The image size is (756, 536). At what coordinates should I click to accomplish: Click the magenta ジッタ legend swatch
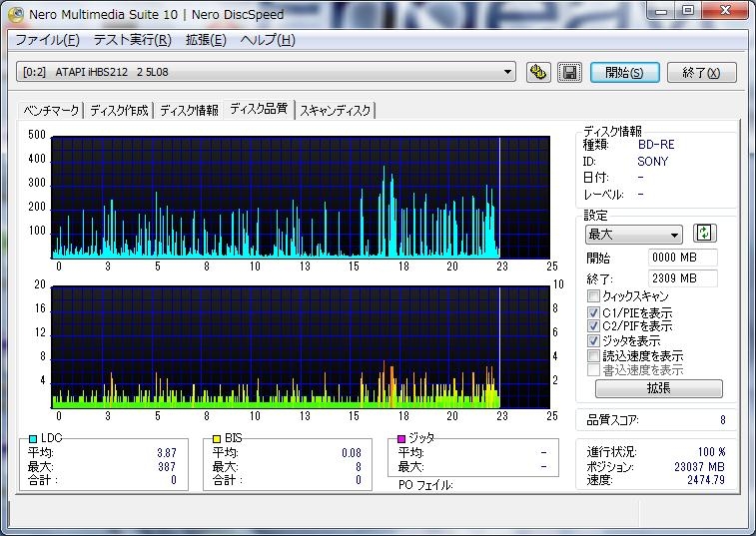[401, 438]
